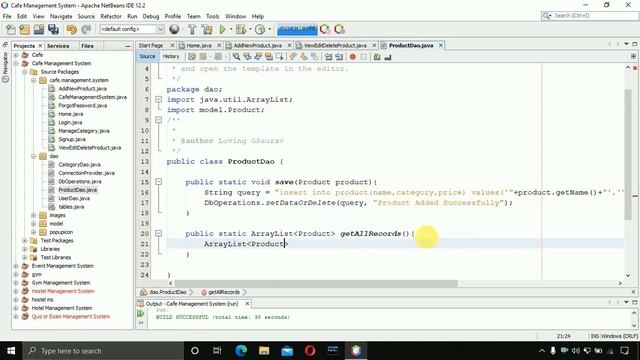Start macro recording with red circle icon
Screen dimensions: 640x360
click(x=353, y=57)
